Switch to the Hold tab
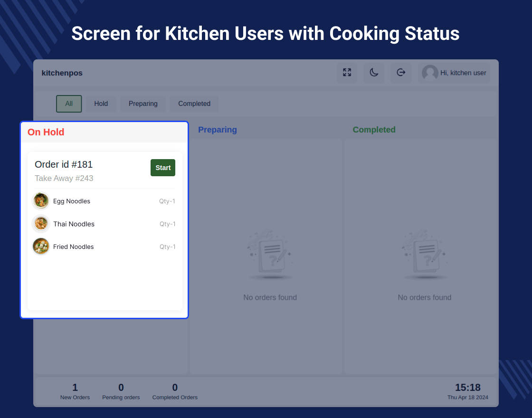 (x=101, y=103)
